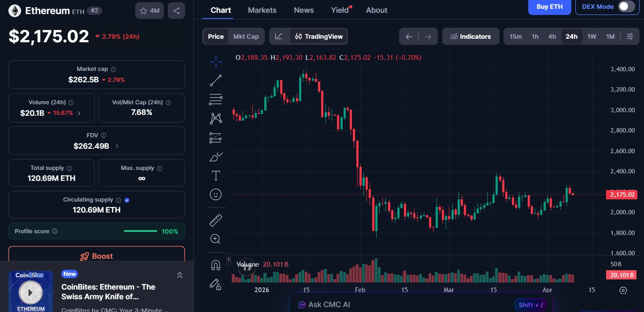Select the text annotation tool
This screenshot has height=312, width=644.
pos(215,175)
